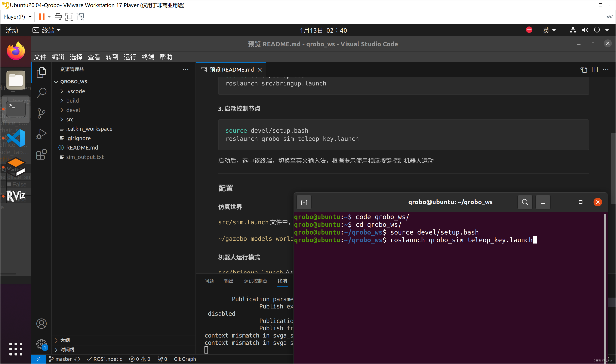616x364 pixels.
Task: Synchronize changes with the sync icon
Action: coord(77,359)
